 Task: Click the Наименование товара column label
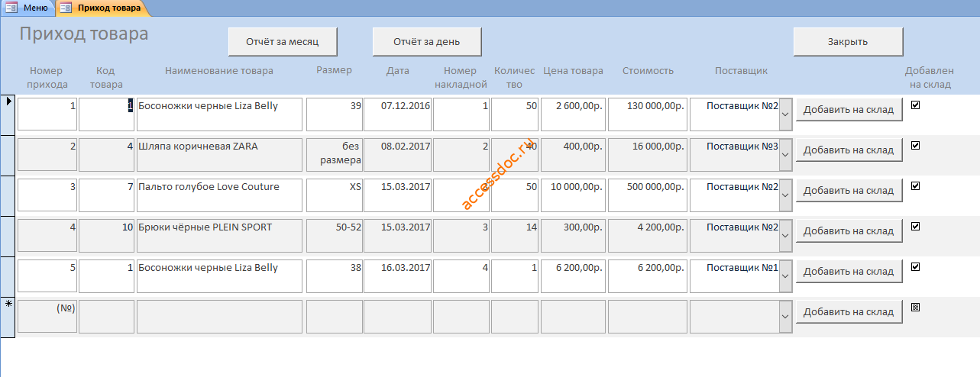[x=219, y=71]
